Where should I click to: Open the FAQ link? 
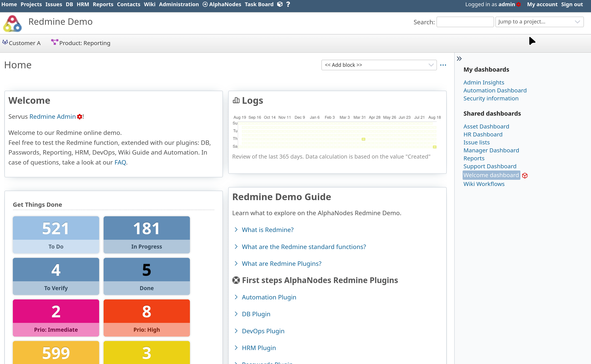click(x=120, y=162)
